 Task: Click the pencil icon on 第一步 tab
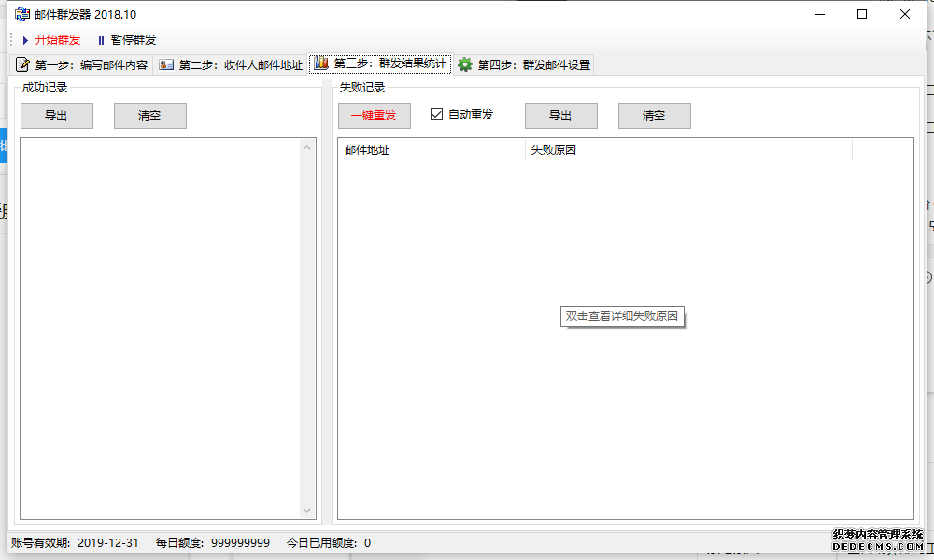[x=21, y=64]
